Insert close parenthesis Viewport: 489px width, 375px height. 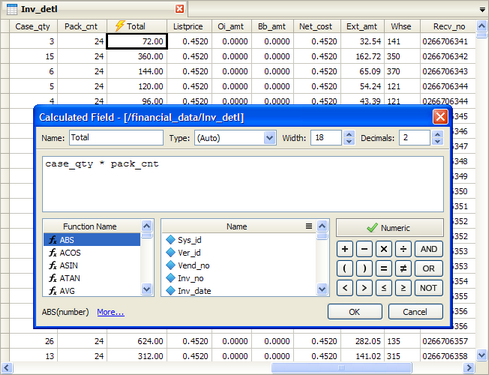click(364, 268)
